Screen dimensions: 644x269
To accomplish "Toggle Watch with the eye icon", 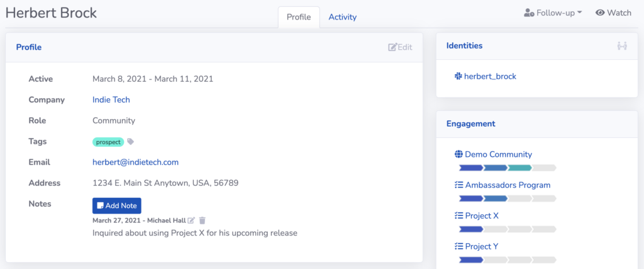I will (600, 13).
